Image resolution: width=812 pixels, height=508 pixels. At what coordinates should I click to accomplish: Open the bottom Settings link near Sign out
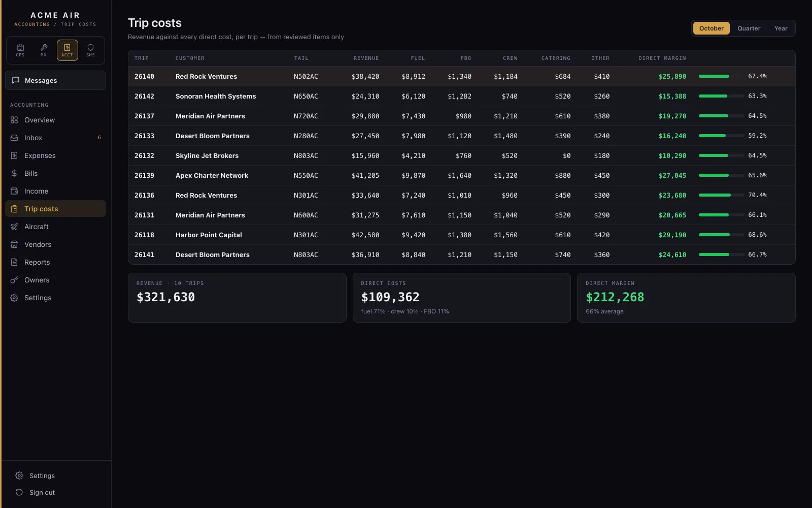pos(55,475)
